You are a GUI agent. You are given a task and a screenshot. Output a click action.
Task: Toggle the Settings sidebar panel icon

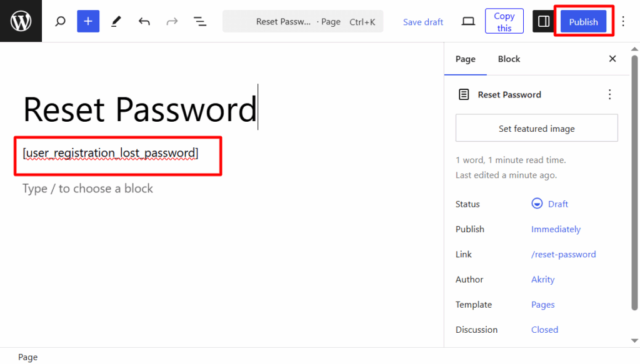544,21
